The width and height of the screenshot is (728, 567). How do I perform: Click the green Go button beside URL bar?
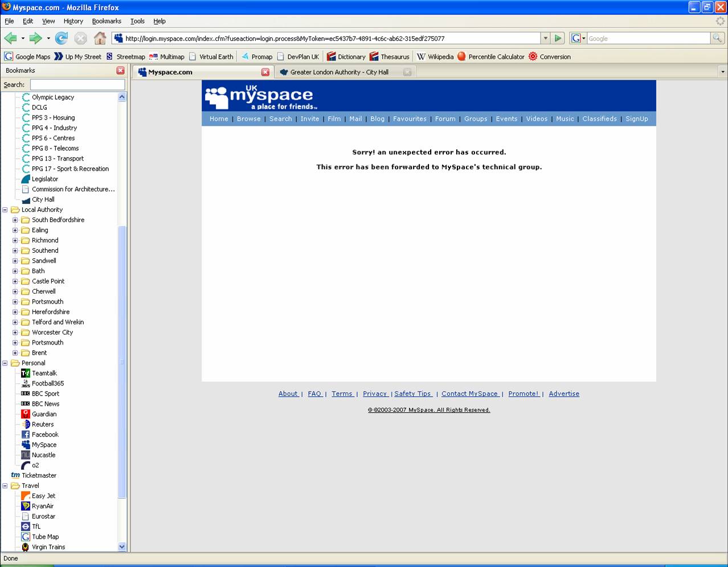click(x=558, y=38)
